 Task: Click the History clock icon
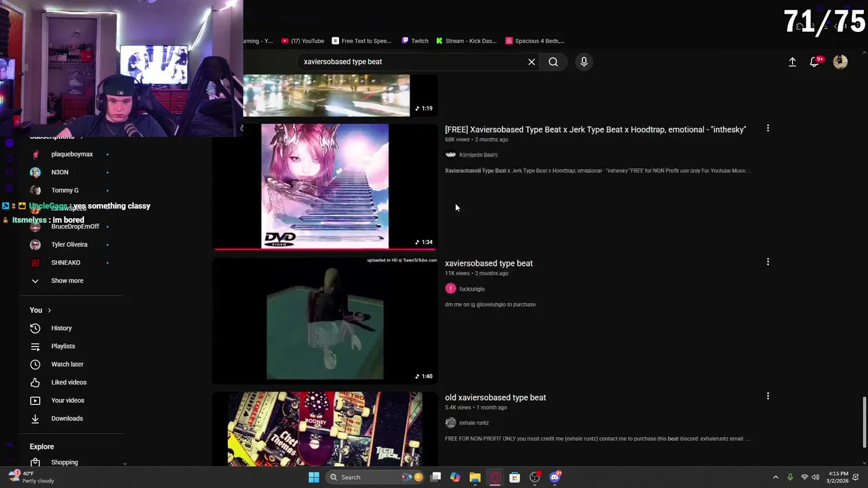tap(35, 328)
